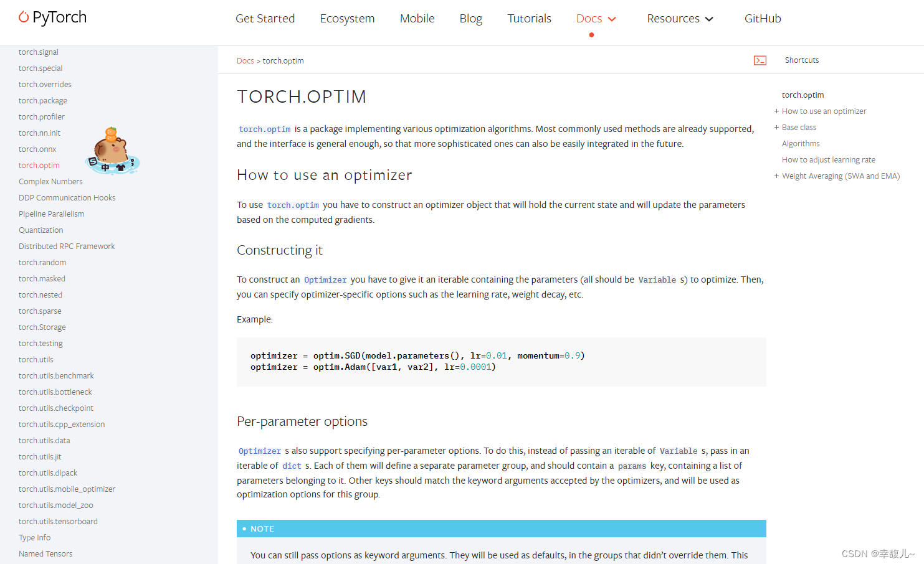
Task: Open torch.utils.dlpack in sidebar
Action: [x=48, y=473]
